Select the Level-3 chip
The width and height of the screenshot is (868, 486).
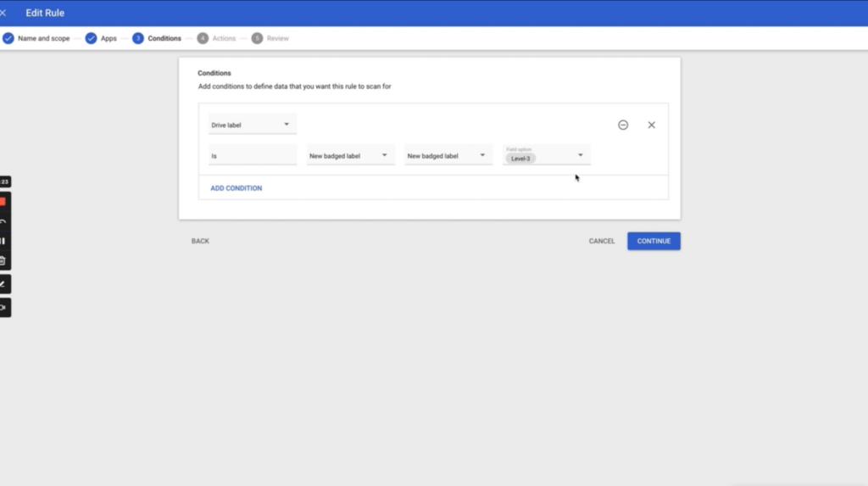click(520, 159)
